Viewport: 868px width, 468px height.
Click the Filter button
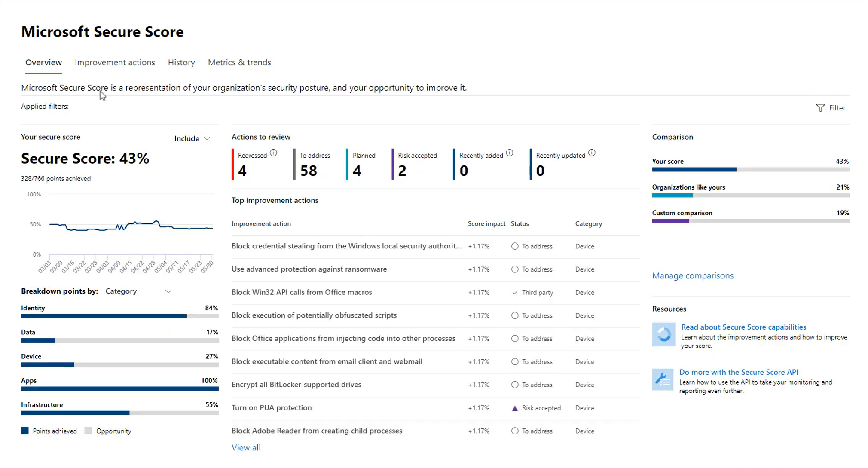(x=831, y=108)
